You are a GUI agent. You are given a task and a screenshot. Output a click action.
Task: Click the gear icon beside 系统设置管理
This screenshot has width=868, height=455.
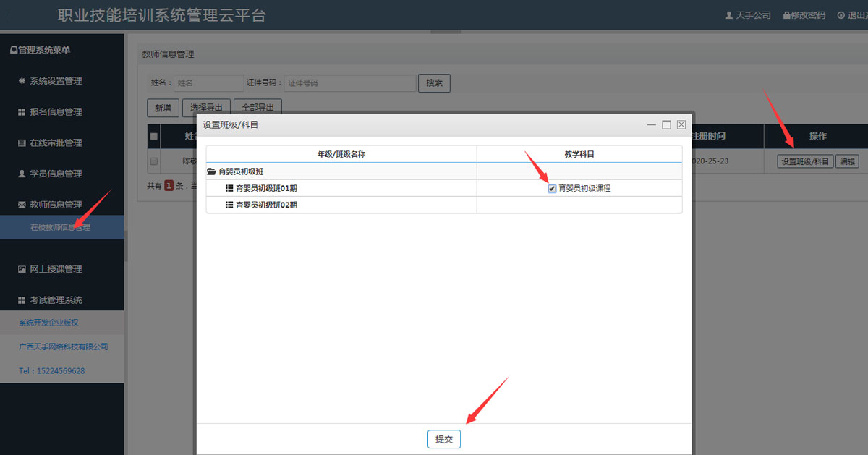click(22, 81)
